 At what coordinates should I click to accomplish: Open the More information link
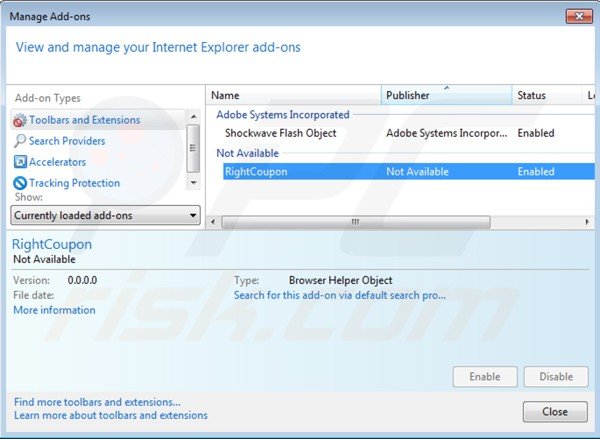click(x=54, y=310)
